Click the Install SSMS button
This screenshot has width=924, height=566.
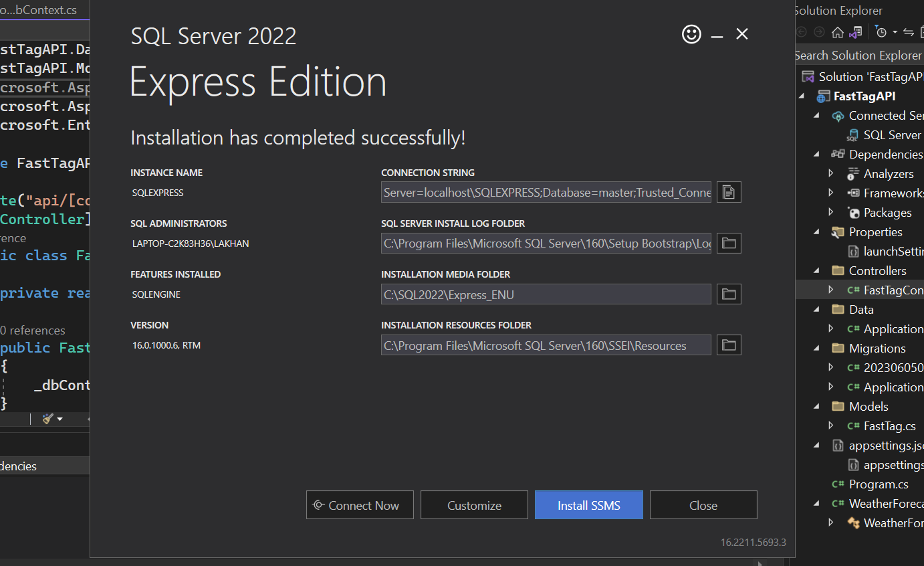tap(588, 505)
